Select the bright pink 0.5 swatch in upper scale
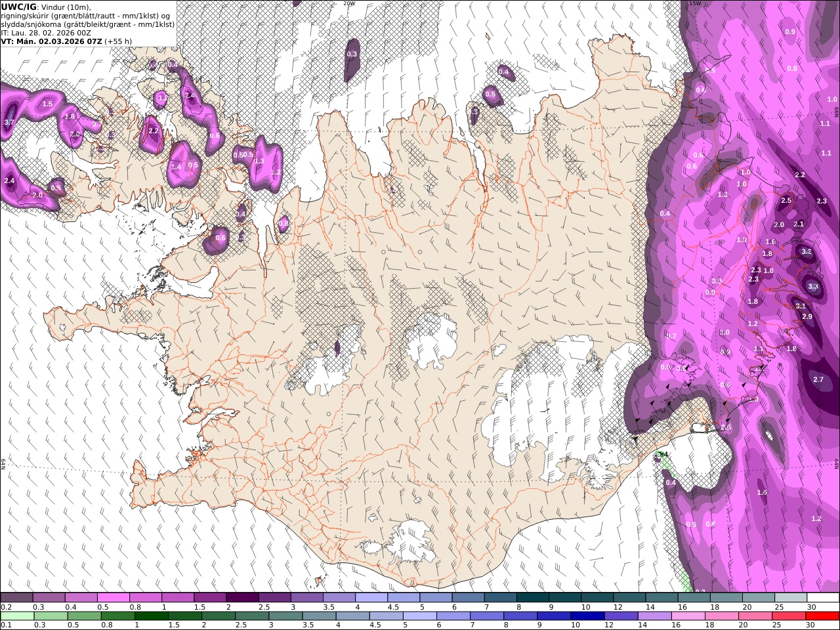This screenshot has height=630, width=840. 114,598
